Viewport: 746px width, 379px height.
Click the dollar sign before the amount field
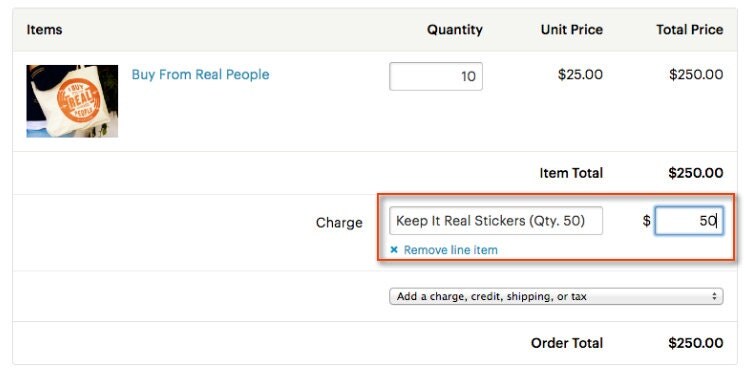(x=647, y=221)
